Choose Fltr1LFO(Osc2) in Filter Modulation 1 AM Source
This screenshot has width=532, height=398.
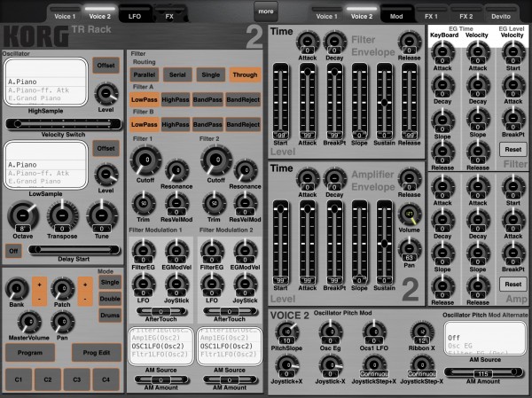(x=160, y=355)
